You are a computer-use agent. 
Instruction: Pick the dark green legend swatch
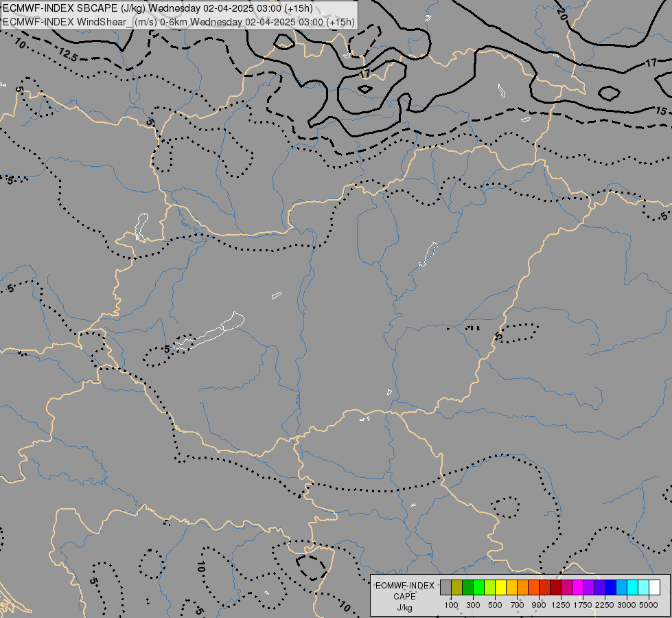pos(468,587)
